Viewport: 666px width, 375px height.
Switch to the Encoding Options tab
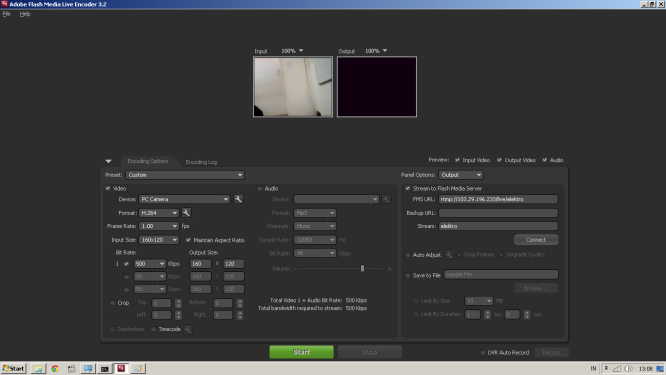[x=148, y=161]
